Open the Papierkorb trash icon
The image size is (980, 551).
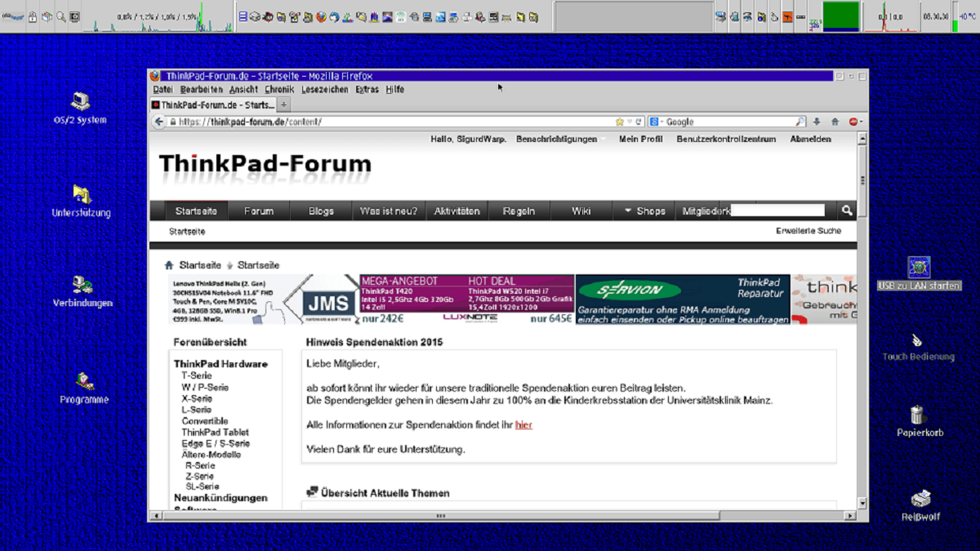(x=919, y=415)
